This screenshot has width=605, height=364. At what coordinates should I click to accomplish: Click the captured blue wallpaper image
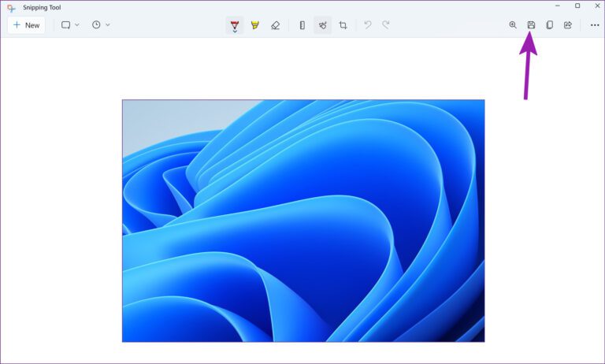click(303, 221)
